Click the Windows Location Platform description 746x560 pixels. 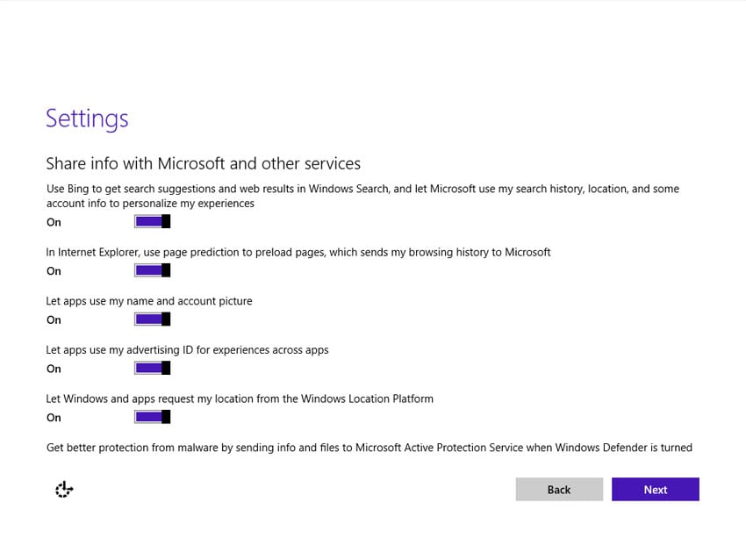pos(240,398)
